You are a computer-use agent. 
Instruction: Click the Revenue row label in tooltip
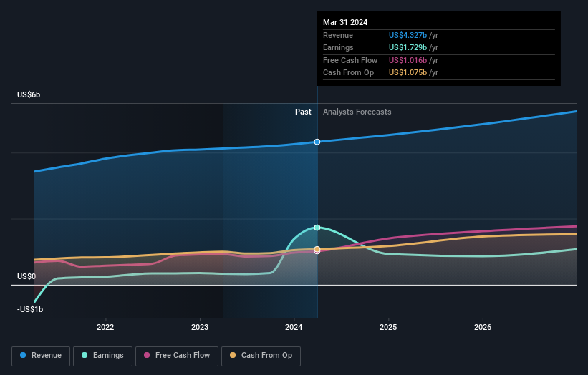pyautogui.click(x=338, y=35)
